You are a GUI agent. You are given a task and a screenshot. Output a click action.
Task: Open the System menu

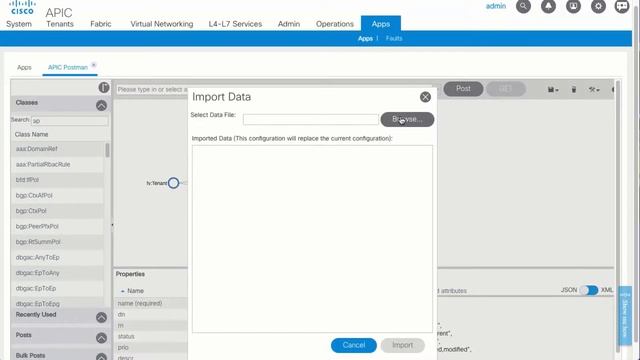(19, 24)
